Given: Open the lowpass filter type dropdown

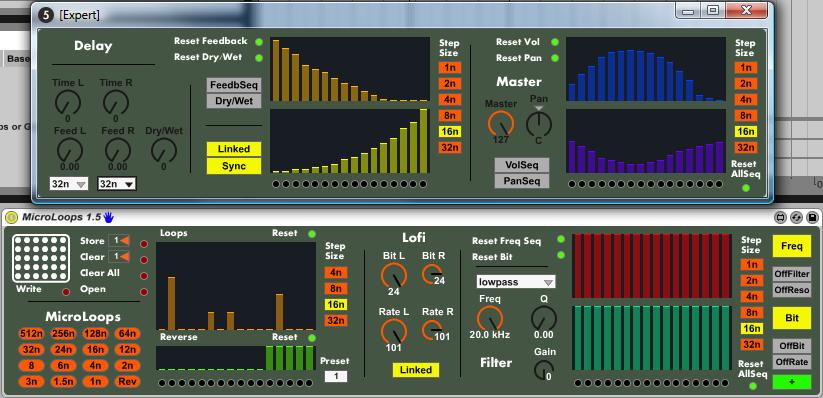Looking at the screenshot, I should tap(516, 282).
